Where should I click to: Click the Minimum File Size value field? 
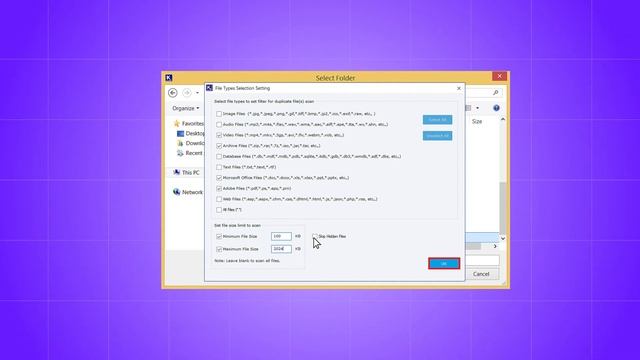(281, 236)
